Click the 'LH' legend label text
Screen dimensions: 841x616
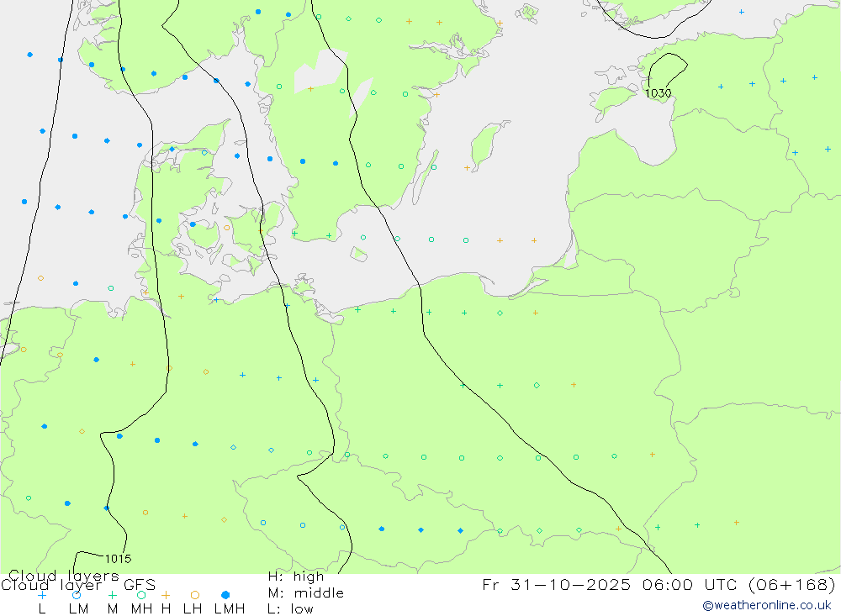(x=193, y=609)
